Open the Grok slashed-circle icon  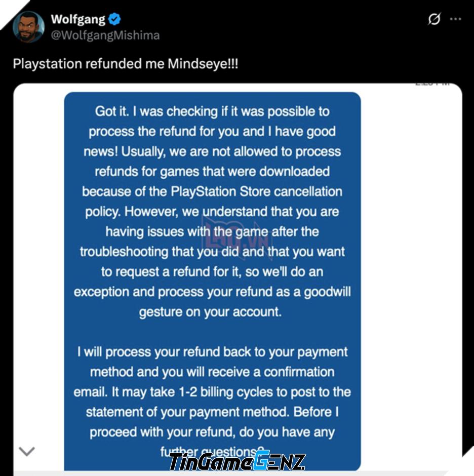coord(434,19)
